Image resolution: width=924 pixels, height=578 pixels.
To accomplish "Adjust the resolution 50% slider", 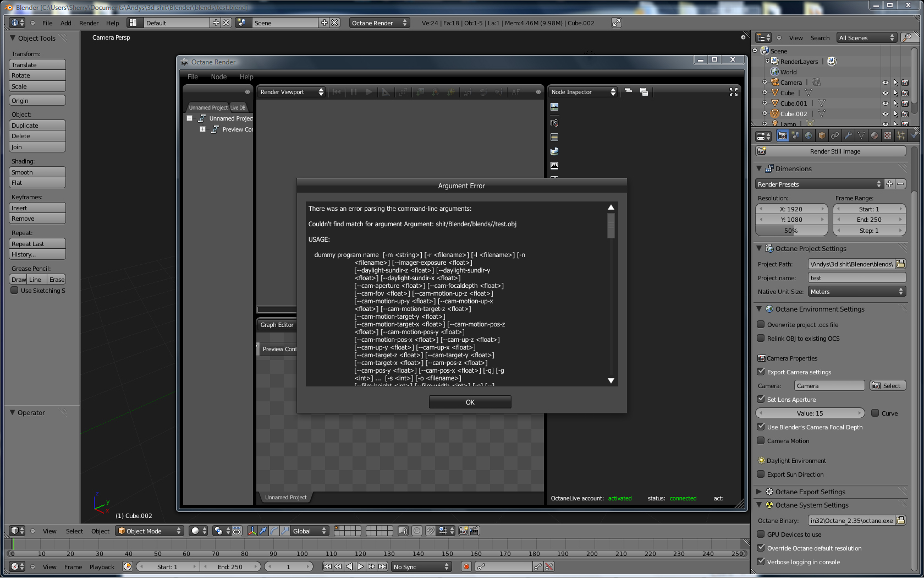I will [791, 231].
